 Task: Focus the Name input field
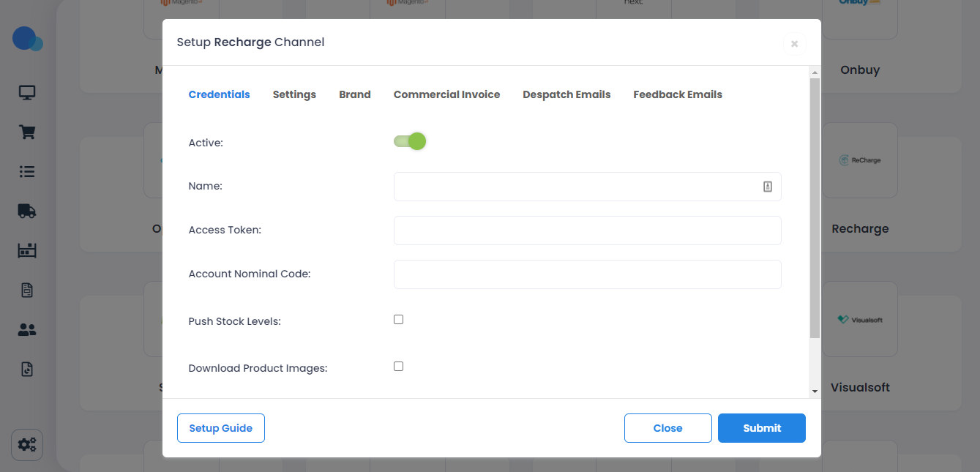pyautogui.click(x=587, y=187)
